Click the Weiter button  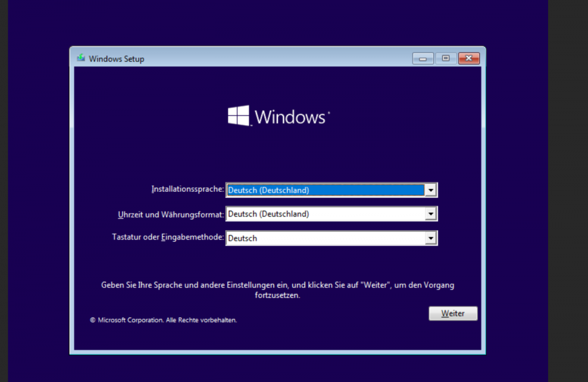click(x=453, y=313)
